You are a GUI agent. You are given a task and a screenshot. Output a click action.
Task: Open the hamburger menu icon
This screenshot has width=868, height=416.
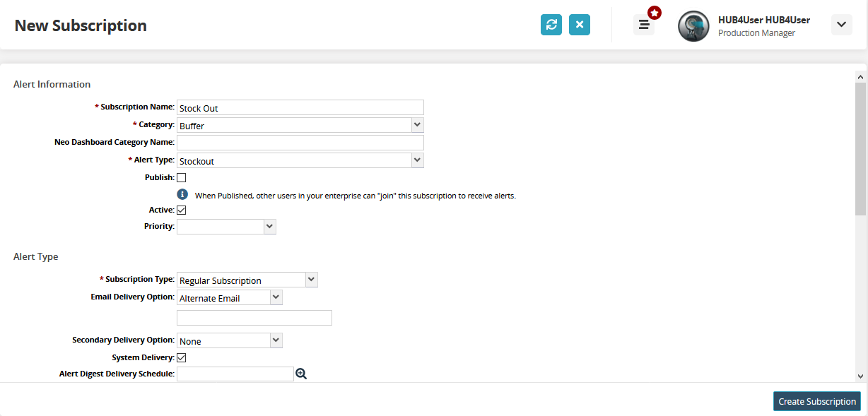(x=643, y=25)
